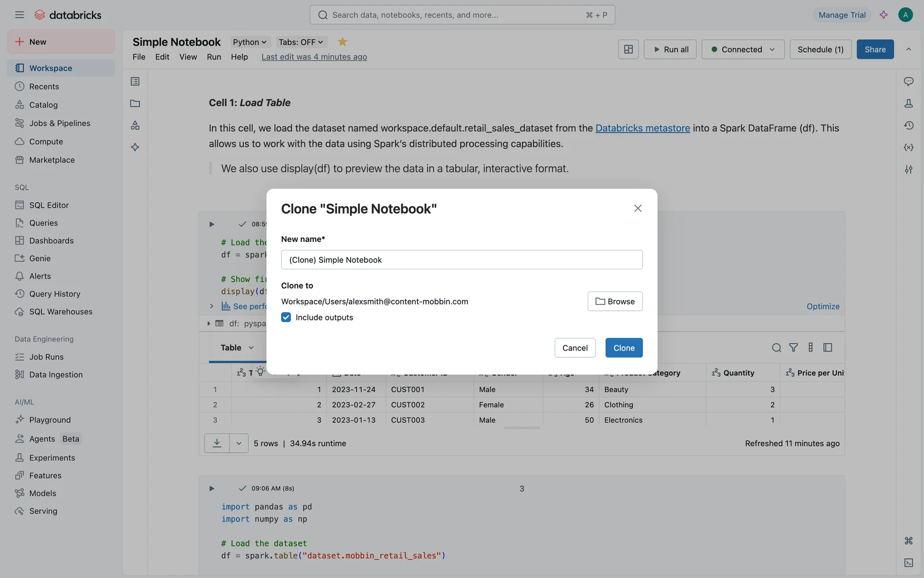The height and width of the screenshot is (578, 924).
Task: Toggle the Tabs: OFF setting
Action: (x=301, y=42)
